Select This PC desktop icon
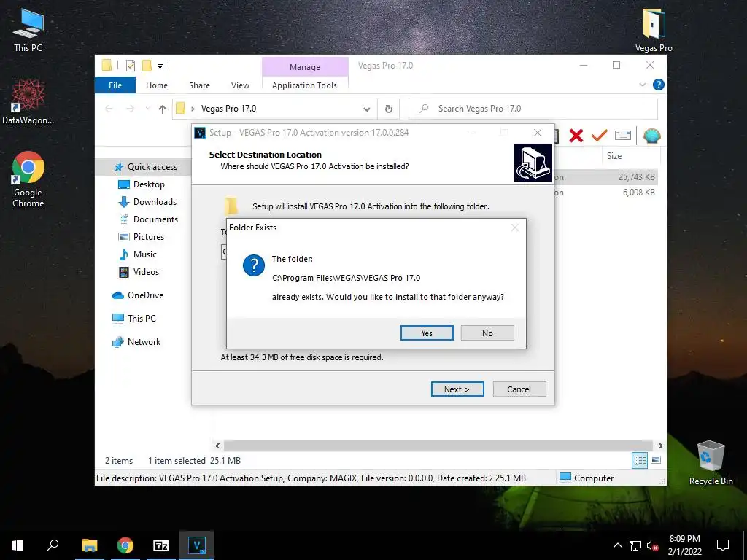747x560 pixels. pos(28,30)
